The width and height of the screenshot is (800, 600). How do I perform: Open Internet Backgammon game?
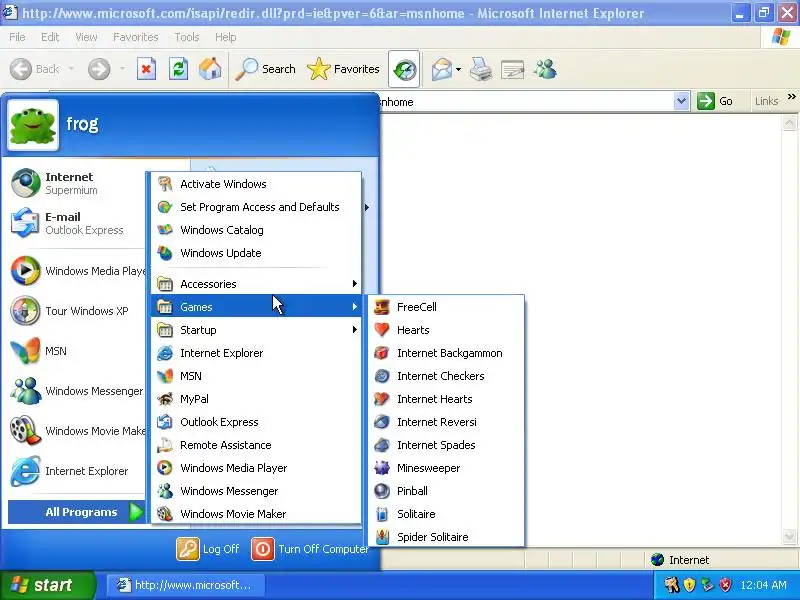click(x=446, y=353)
